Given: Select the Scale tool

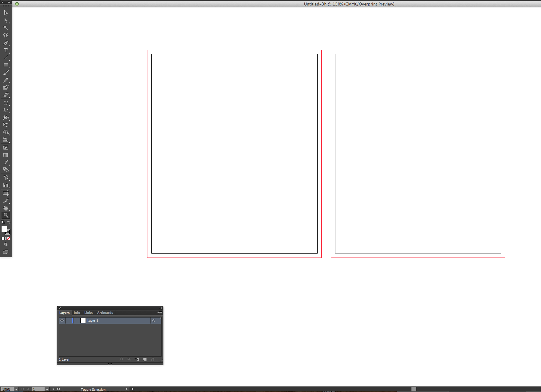Looking at the screenshot, I should [6, 110].
